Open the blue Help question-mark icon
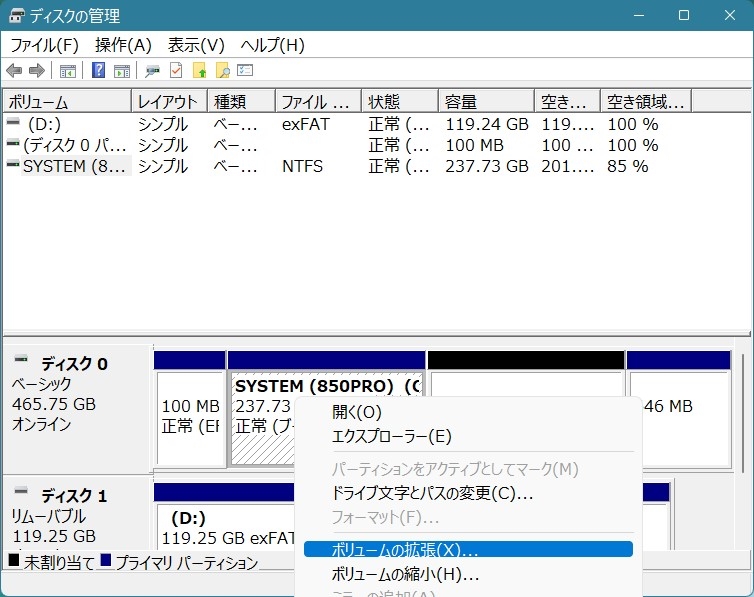 point(98,71)
